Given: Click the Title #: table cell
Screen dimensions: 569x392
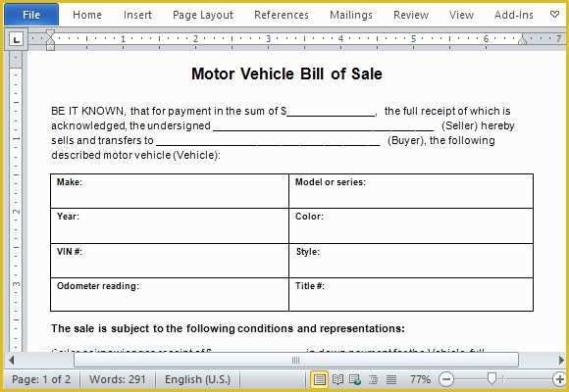Looking at the screenshot, I should (411, 294).
